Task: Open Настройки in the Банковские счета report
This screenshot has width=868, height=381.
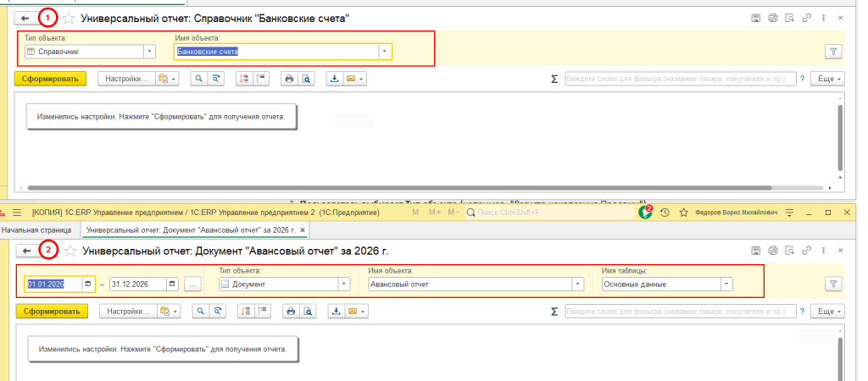Action: click(127, 79)
